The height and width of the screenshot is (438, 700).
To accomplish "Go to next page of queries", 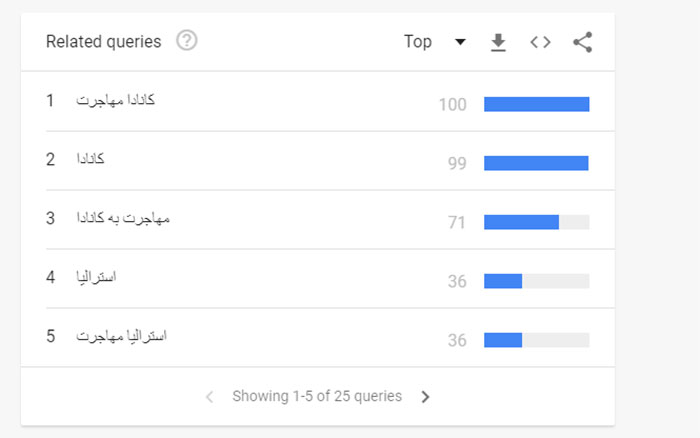I will [425, 396].
